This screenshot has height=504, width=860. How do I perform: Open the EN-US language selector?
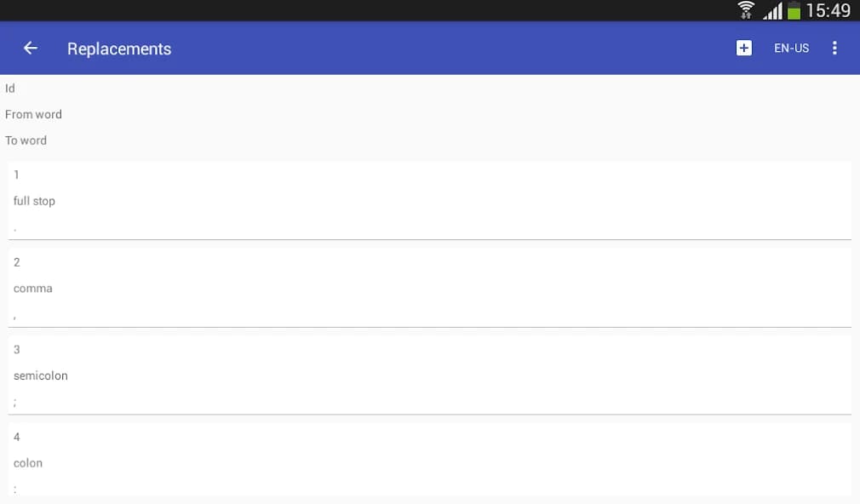pyautogui.click(x=791, y=48)
